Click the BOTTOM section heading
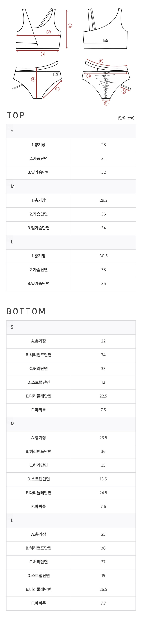The image size is (142, 644). click(26, 311)
